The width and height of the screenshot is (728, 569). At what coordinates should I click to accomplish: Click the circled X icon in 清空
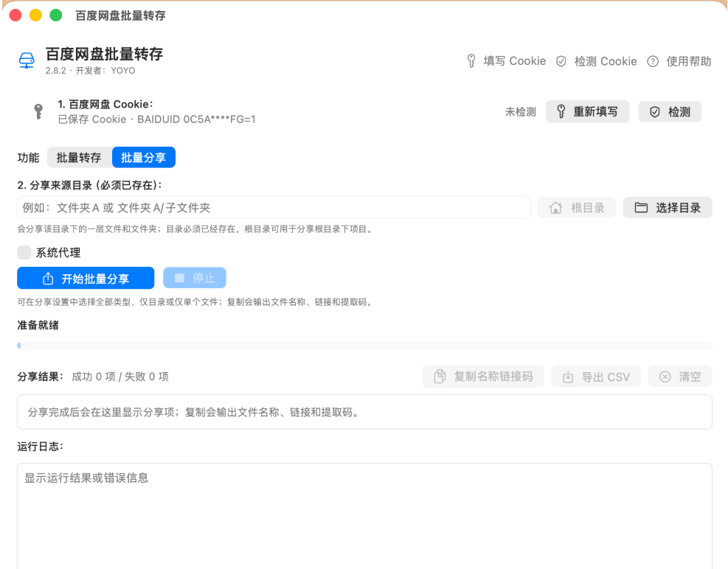(665, 377)
